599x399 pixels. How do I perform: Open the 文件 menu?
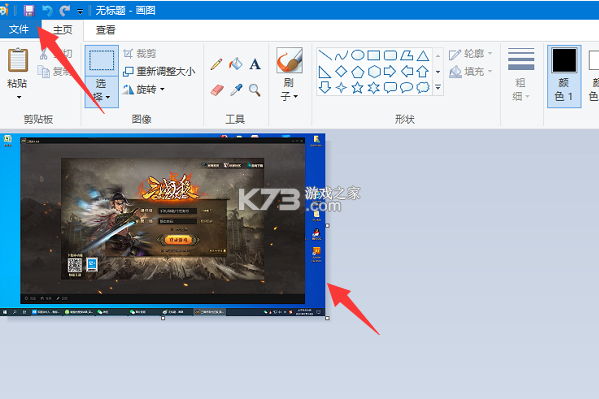click(19, 29)
